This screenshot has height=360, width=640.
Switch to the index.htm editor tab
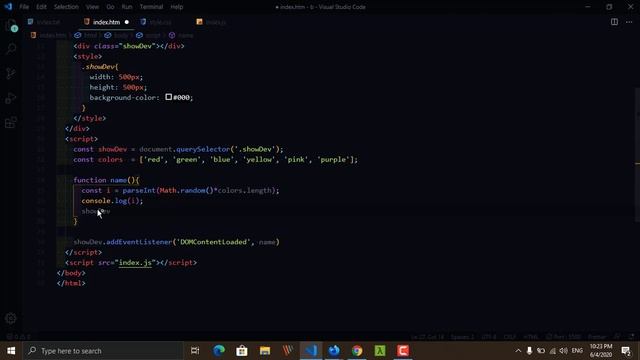[x=107, y=22]
